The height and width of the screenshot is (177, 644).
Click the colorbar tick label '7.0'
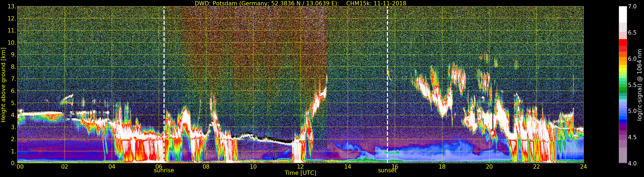coord(632,6)
